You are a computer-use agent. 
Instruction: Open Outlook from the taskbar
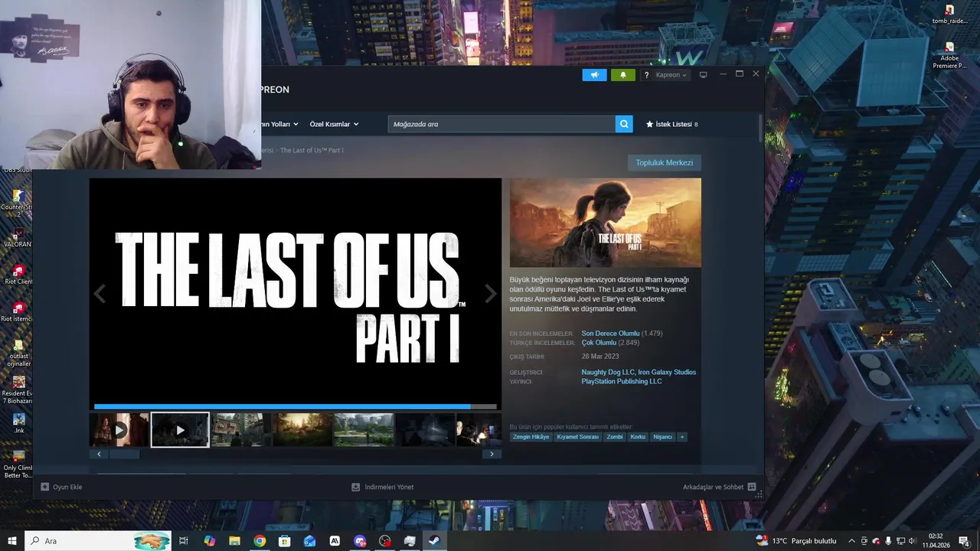pos(309,541)
